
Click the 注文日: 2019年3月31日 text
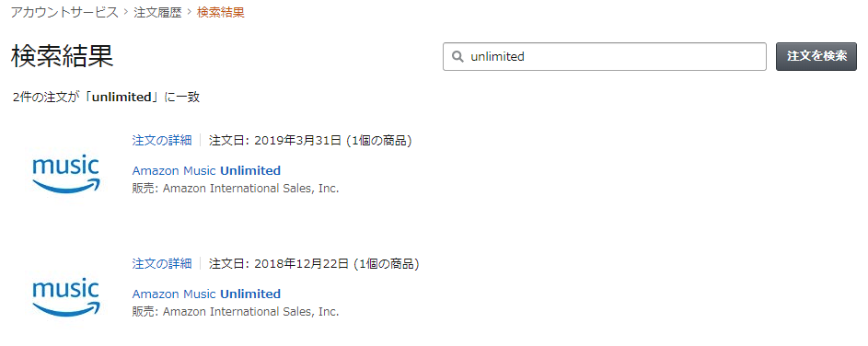[275, 141]
